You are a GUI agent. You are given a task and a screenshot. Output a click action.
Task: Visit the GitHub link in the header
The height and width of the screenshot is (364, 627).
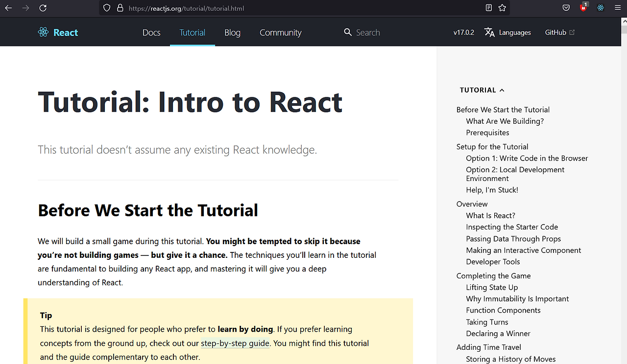point(560,32)
